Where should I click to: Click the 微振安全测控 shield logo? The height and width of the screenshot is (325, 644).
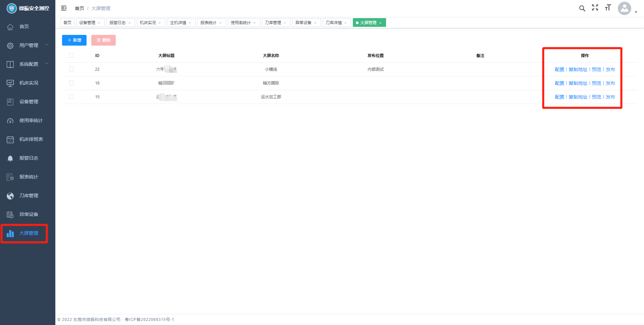(11, 8)
